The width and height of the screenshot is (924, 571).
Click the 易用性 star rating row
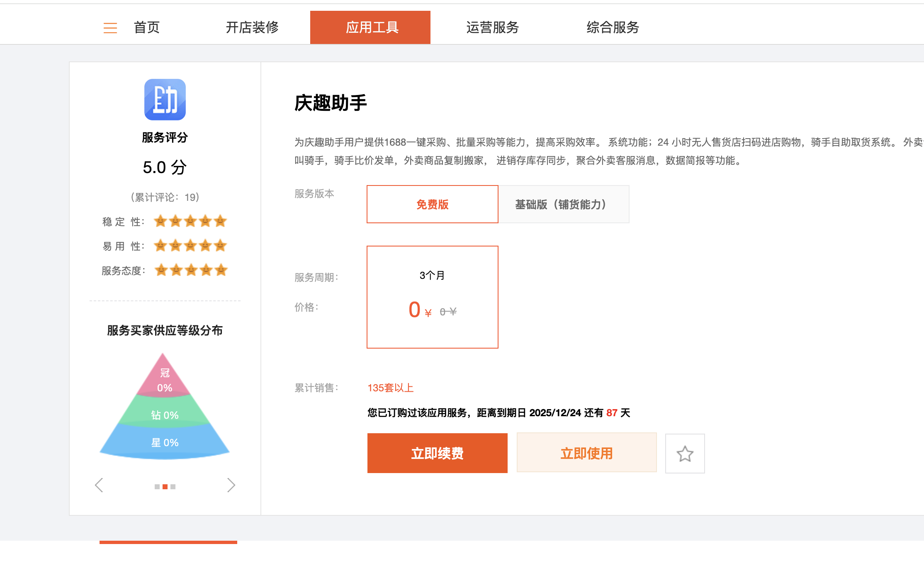pyautogui.click(x=190, y=246)
